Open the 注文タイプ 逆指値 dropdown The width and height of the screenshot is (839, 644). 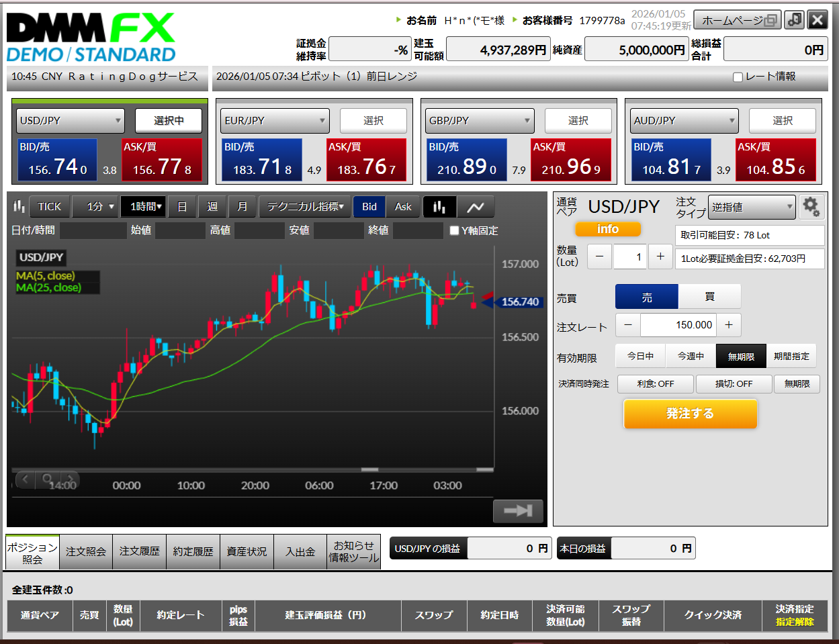click(752, 207)
